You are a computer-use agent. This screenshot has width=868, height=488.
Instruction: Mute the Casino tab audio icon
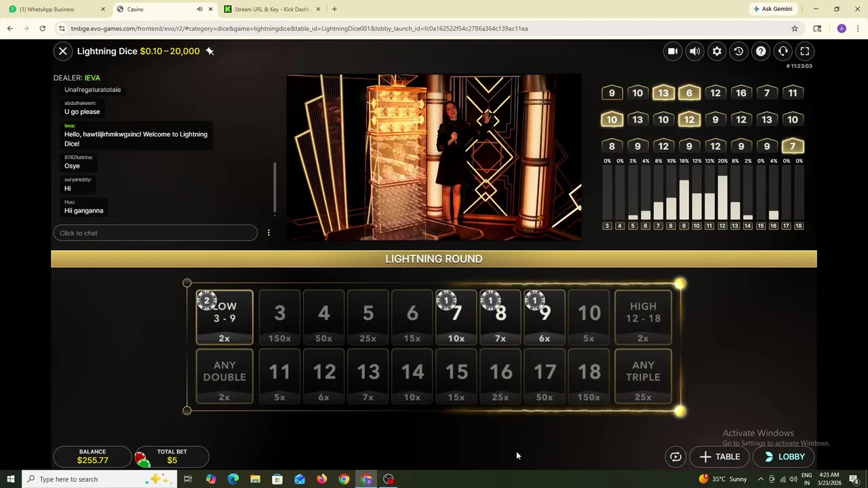click(199, 9)
